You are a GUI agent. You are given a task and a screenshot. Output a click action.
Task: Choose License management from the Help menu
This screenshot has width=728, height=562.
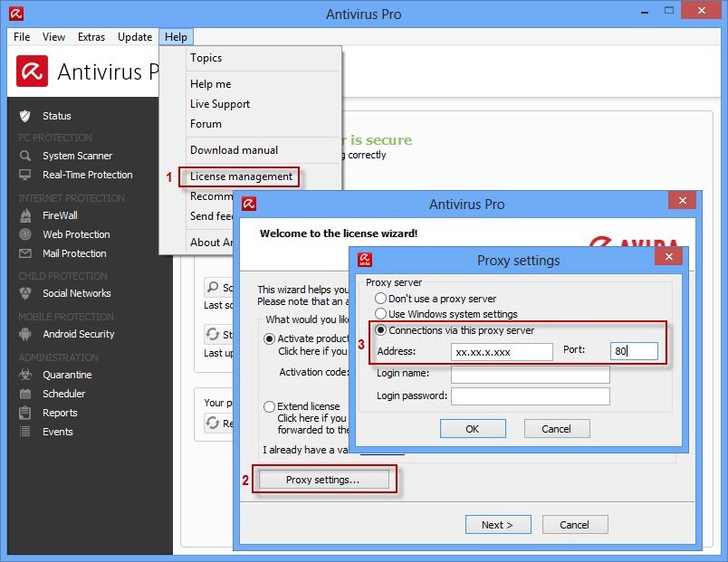[239, 176]
